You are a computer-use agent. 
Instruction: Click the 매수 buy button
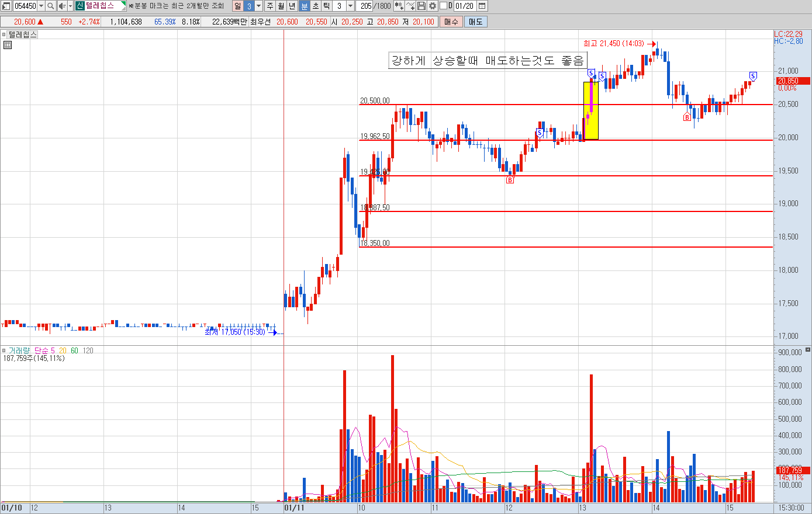451,22
